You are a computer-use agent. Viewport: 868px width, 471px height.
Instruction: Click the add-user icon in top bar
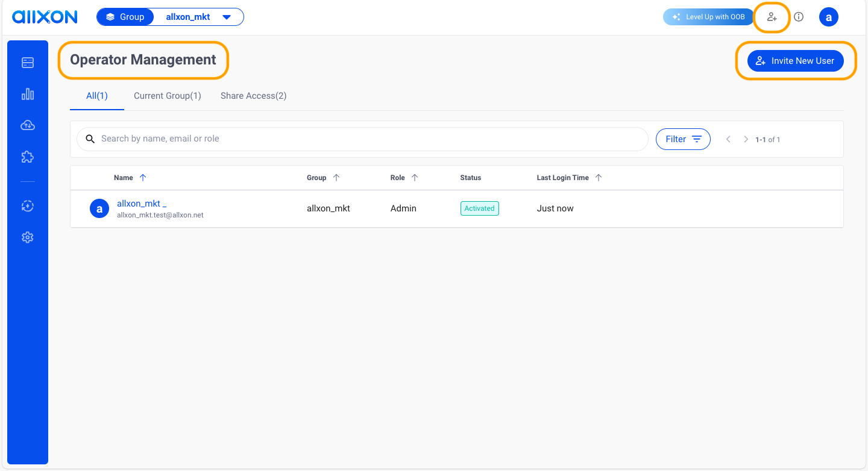click(772, 17)
